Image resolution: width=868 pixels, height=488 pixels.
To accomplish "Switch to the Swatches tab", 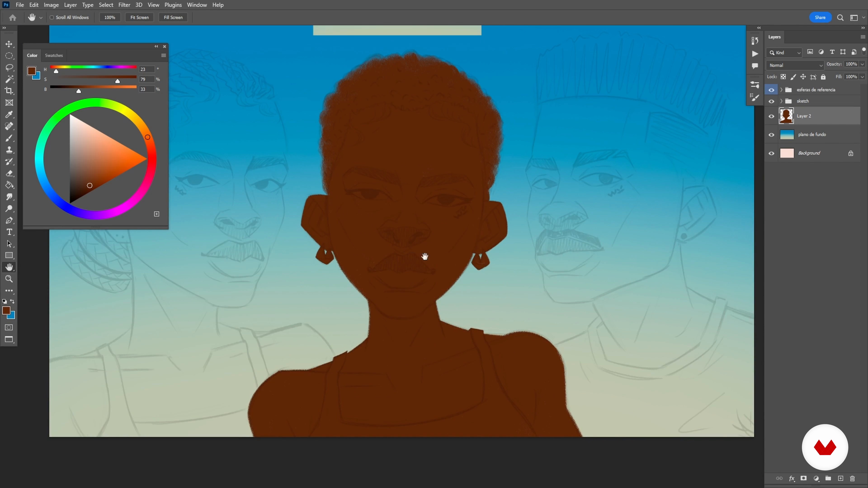I will [54, 55].
